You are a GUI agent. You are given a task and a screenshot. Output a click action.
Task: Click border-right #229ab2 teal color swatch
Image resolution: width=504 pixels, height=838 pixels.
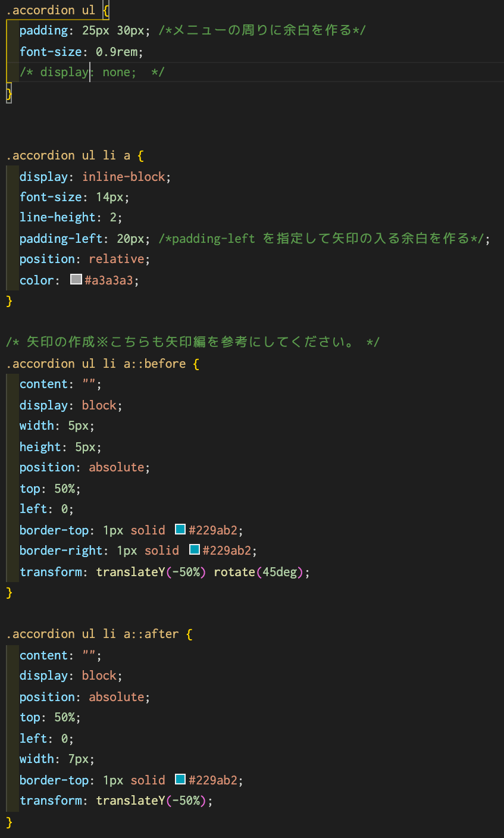coord(195,550)
